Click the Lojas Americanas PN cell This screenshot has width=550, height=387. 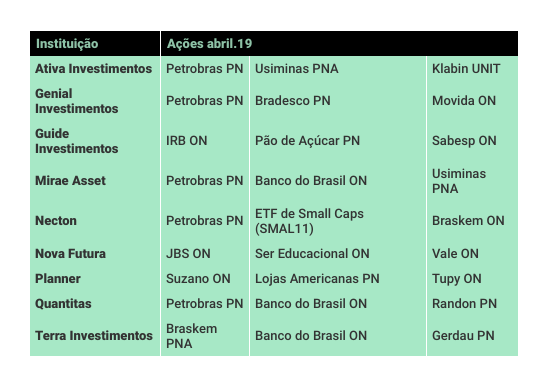click(x=338, y=279)
